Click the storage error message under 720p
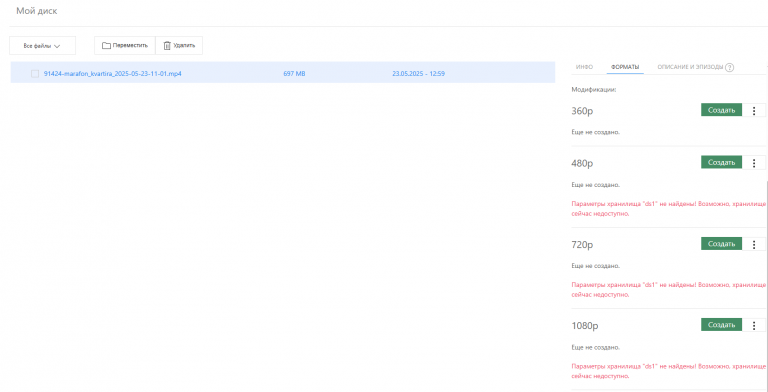Viewport: 768px width, 392px height. point(668,289)
